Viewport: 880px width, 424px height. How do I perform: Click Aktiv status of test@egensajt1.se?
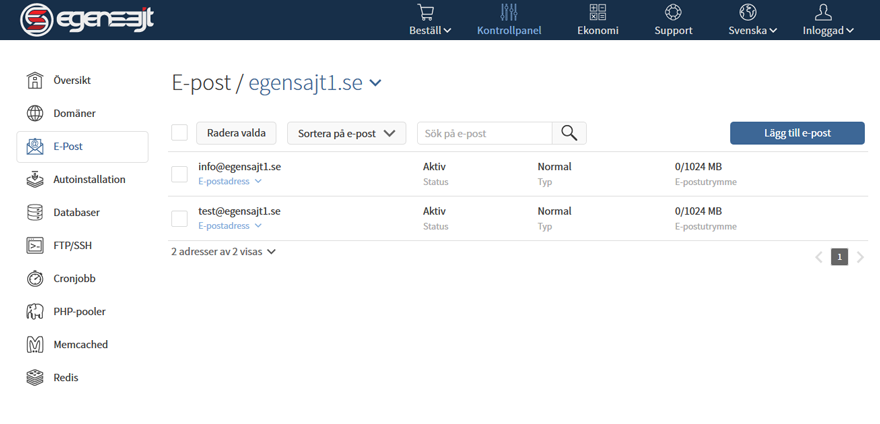point(434,211)
